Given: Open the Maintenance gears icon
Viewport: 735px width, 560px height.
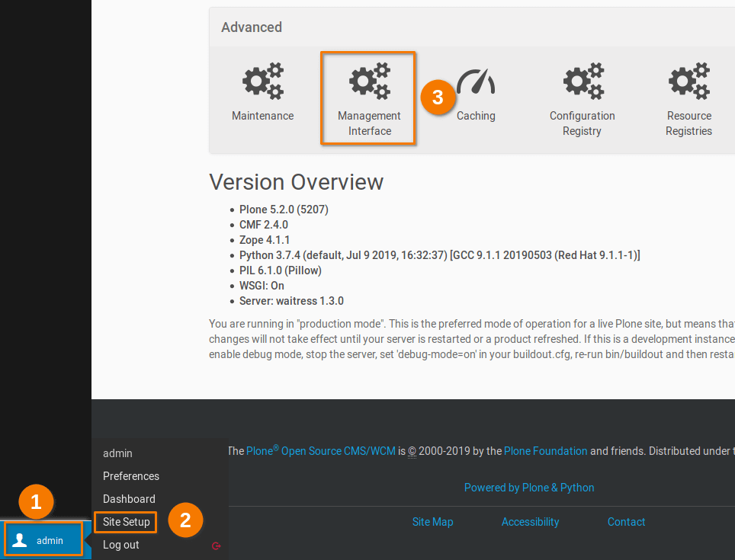Looking at the screenshot, I should point(262,81).
